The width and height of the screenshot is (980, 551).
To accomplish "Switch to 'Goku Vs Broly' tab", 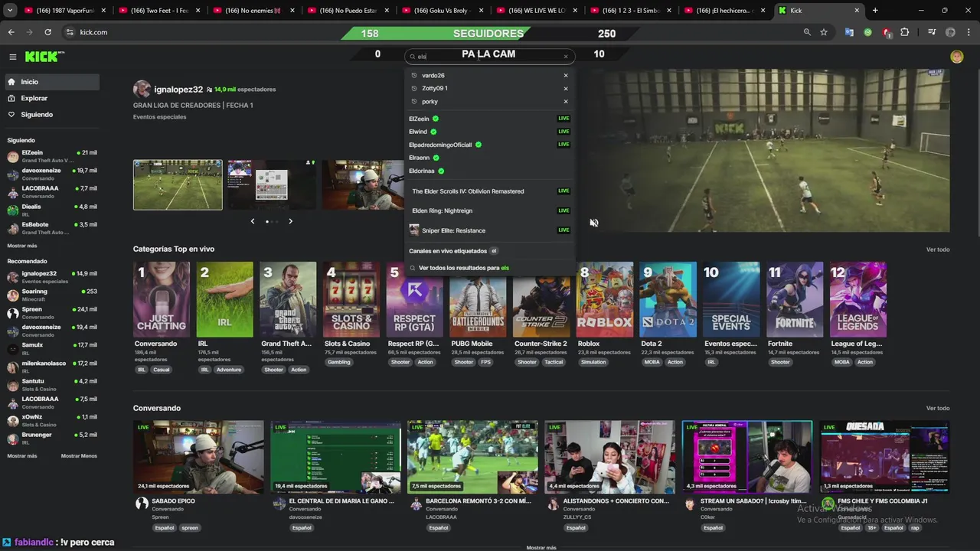I will [x=442, y=11].
